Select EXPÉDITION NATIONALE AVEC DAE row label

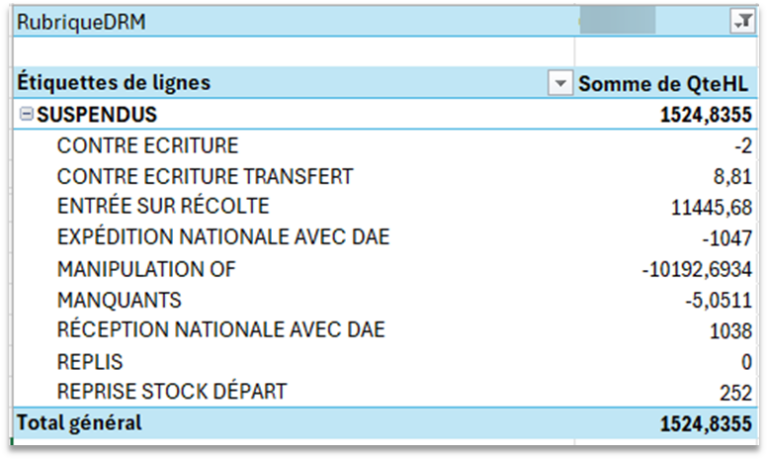coord(223,238)
